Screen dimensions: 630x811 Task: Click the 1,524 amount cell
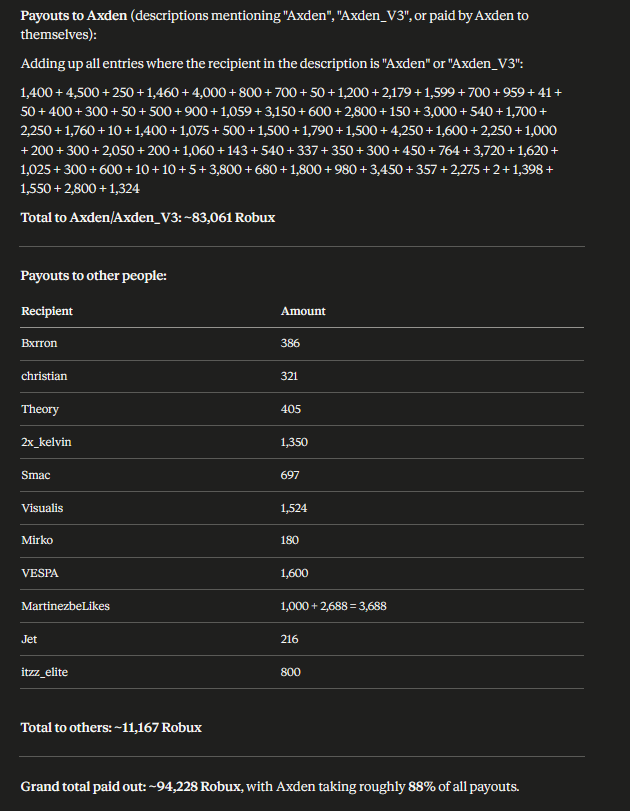(x=294, y=508)
